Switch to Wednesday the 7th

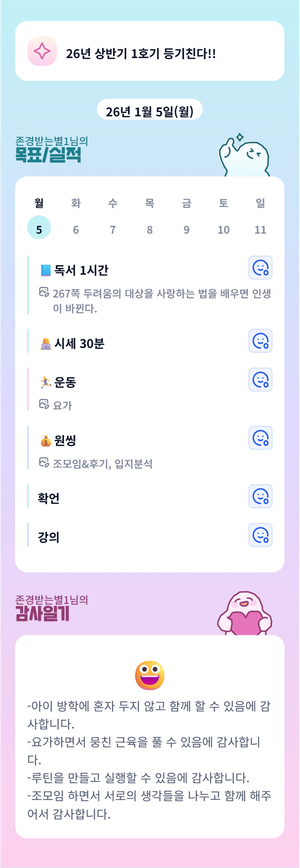tap(113, 229)
